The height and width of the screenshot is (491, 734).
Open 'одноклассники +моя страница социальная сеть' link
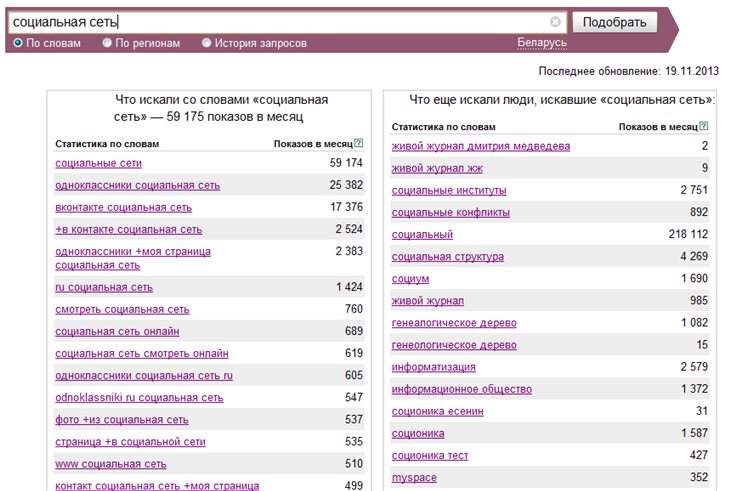pos(133,258)
